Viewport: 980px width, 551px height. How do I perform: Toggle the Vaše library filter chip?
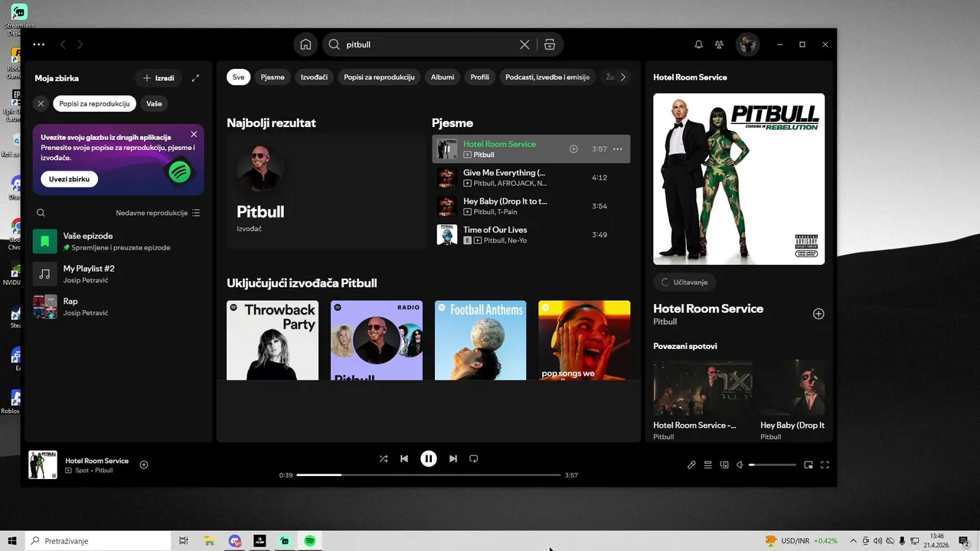click(154, 103)
